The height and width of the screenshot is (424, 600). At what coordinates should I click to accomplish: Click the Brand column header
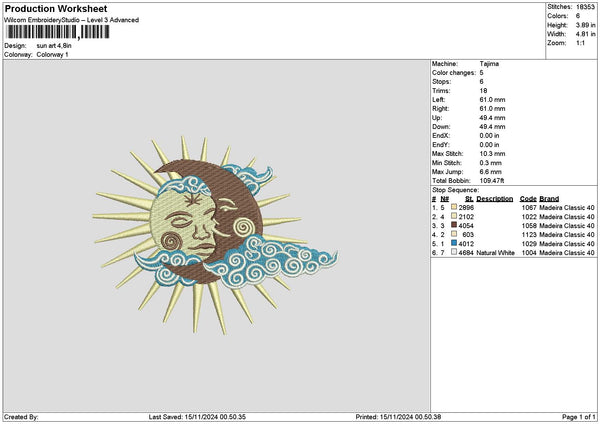click(x=550, y=199)
